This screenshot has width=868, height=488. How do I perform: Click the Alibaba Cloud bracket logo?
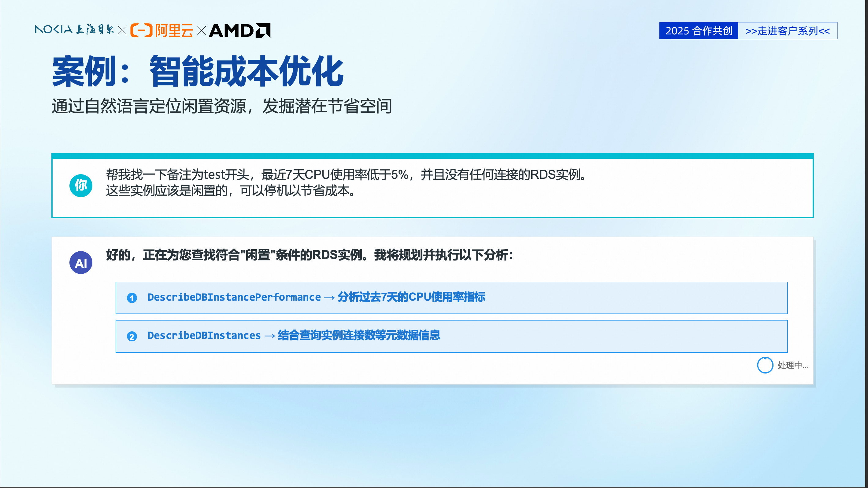pos(142,30)
